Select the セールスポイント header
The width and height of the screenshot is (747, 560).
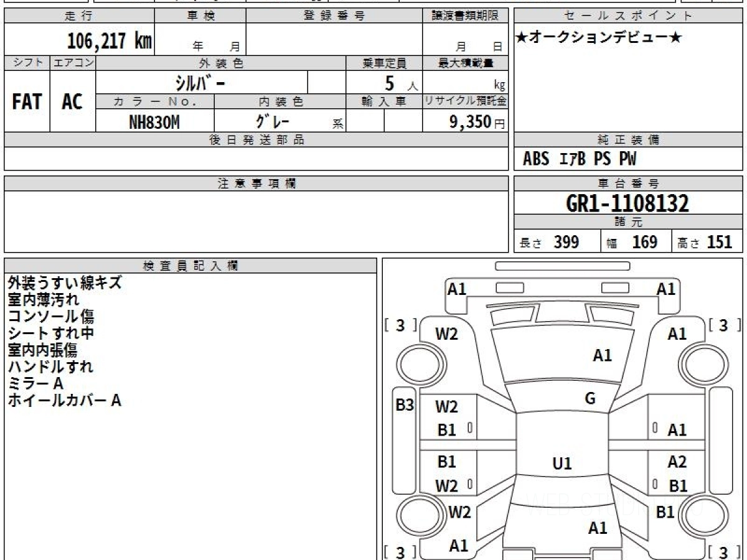629,16
